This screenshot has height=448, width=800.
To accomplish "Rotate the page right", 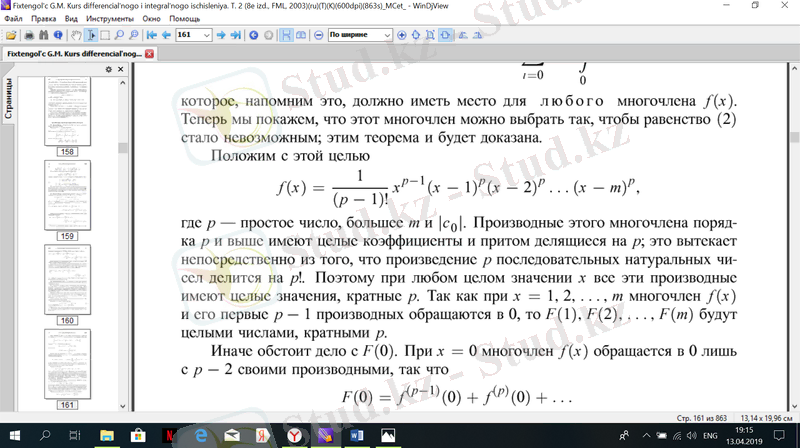I will [x=478, y=35].
